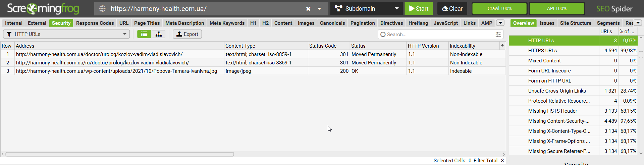
Task: Select the Meta Description tab
Action: [184, 23]
